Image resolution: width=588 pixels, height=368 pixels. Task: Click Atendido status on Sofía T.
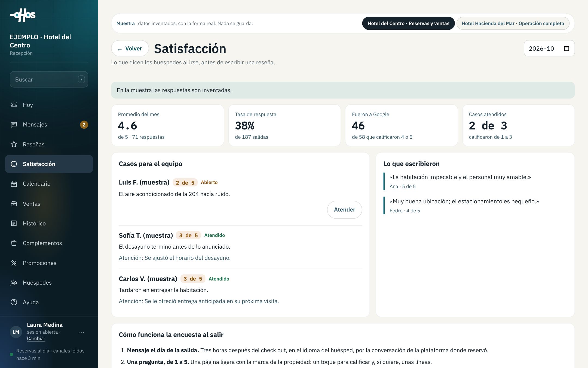[x=215, y=235]
